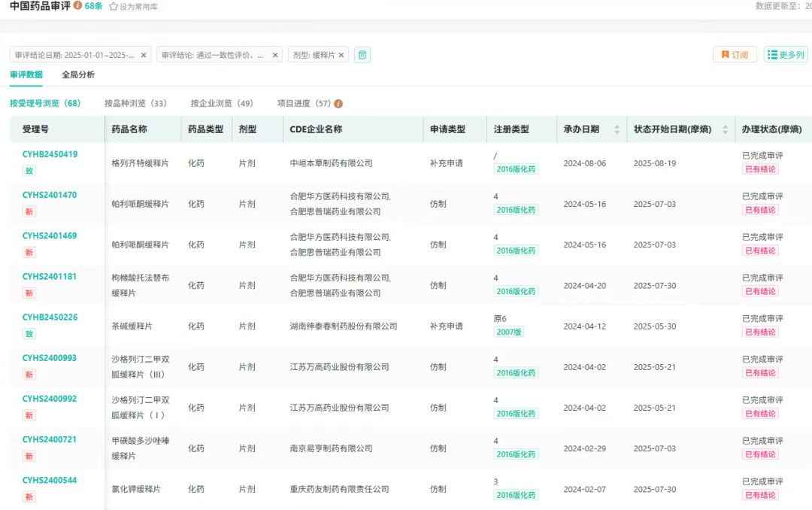The height and width of the screenshot is (510, 812).
Task: Select the 按企业浏览 (49) tab
Action: pyautogui.click(x=222, y=103)
